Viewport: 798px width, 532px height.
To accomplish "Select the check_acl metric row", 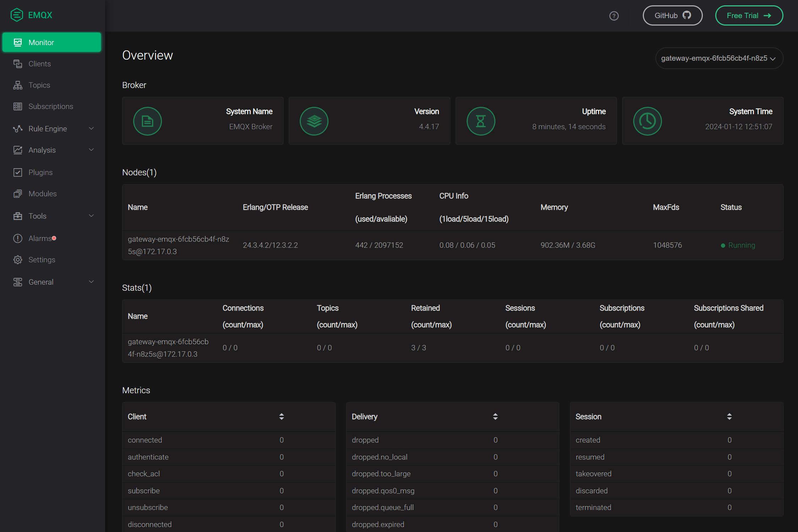I will (229, 474).
